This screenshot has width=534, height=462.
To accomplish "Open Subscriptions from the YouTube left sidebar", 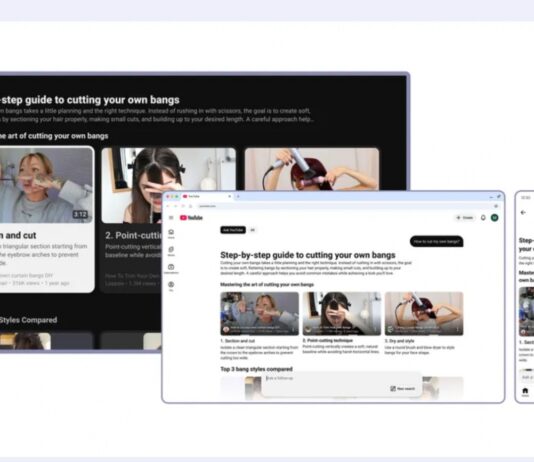I will (x=171, y=269).
